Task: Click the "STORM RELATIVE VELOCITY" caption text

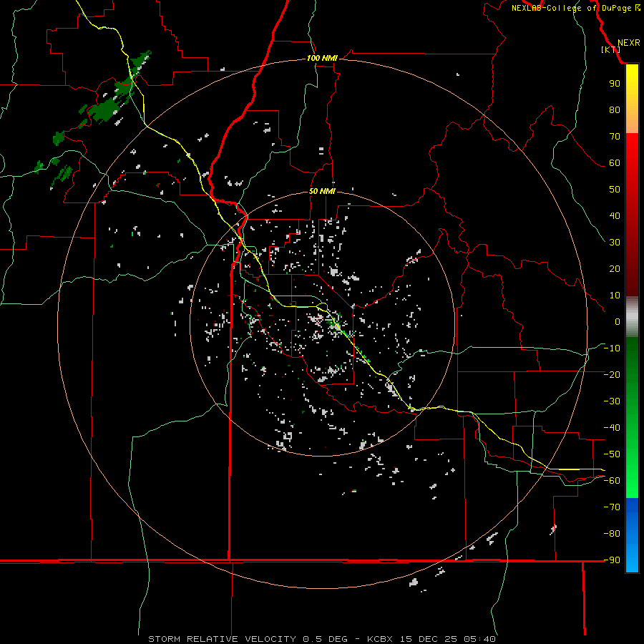Action: [222, 639]
